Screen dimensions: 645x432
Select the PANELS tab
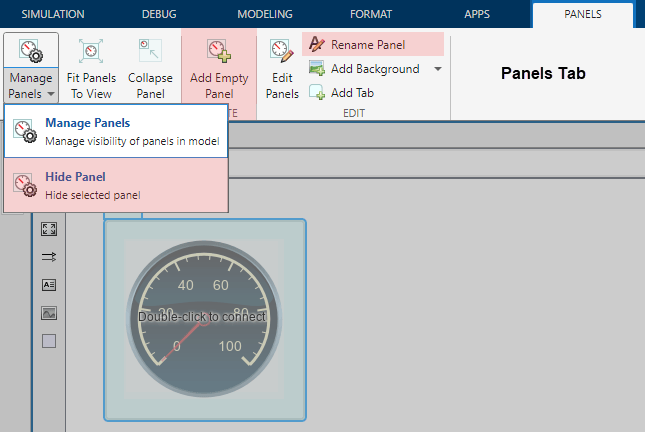point(582,14)
